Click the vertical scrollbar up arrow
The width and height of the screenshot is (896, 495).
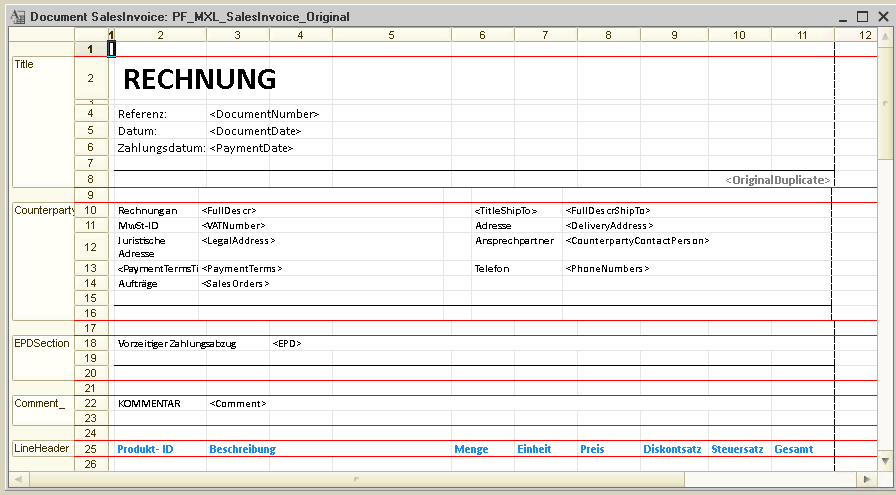click(885, 35)
